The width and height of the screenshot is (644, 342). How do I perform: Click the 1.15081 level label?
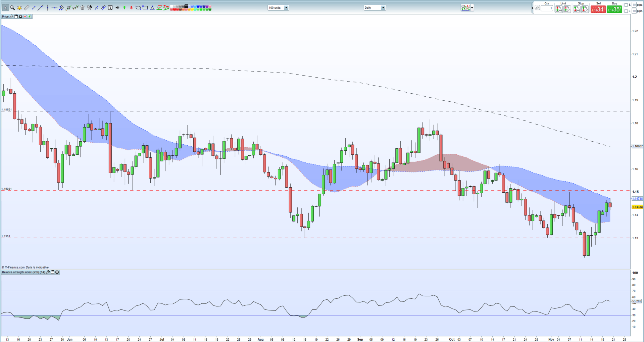pyautogui.click(x=7, y=189)
